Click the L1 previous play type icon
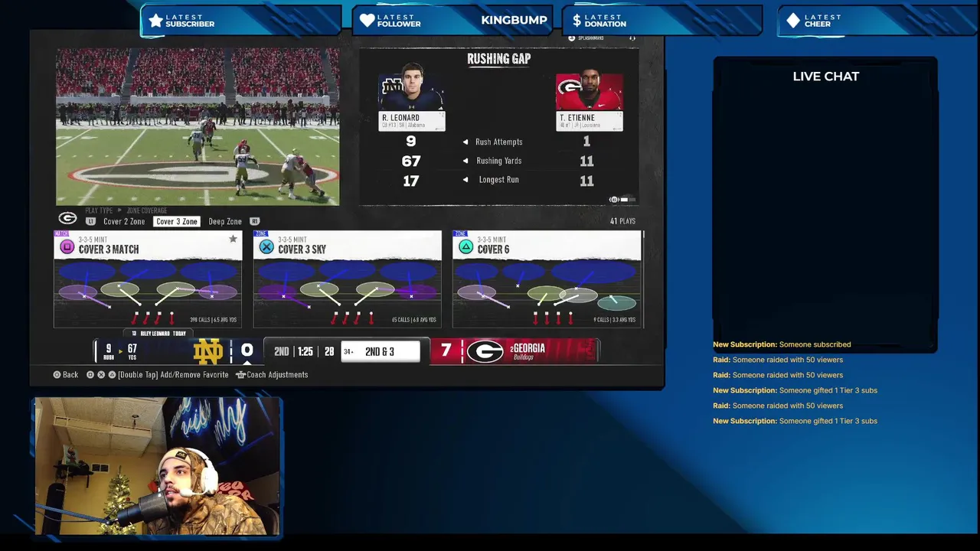This screenshot has height=551, width=980. tap(90, 221)
